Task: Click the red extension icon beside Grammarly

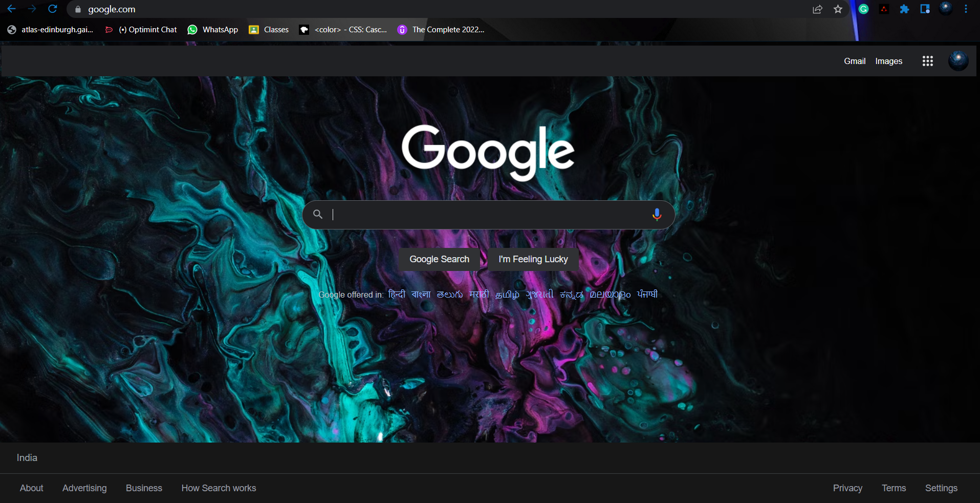Action: tap(884, 9)
